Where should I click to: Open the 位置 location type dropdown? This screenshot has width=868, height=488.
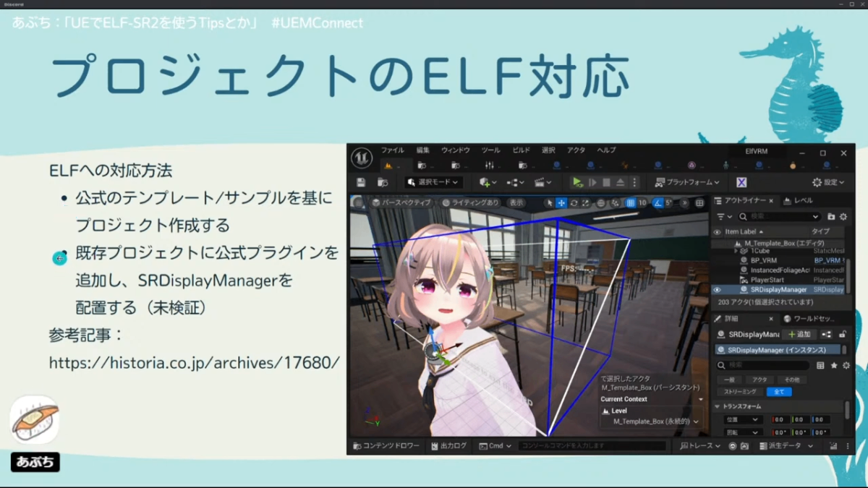click(x=743, y=419)
